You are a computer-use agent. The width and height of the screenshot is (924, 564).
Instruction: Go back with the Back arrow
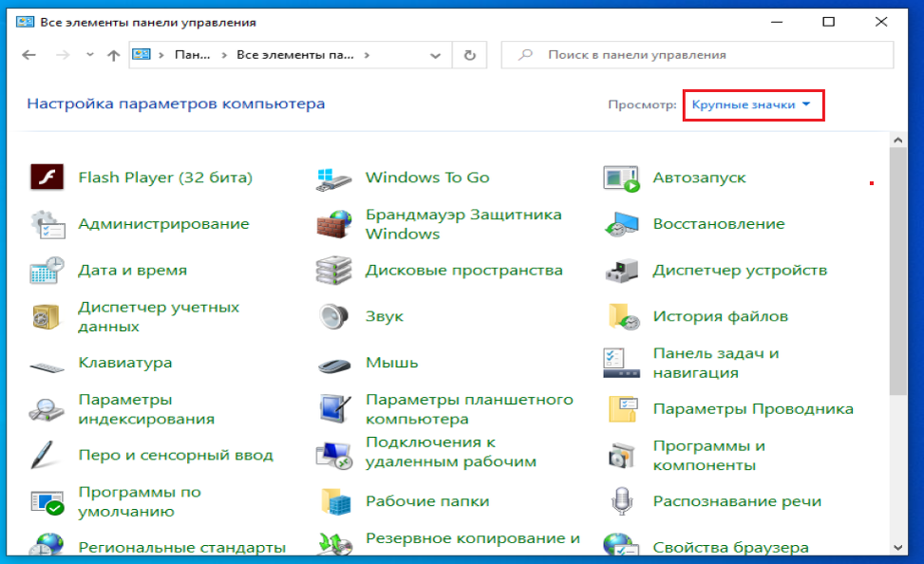click(28, 55)
